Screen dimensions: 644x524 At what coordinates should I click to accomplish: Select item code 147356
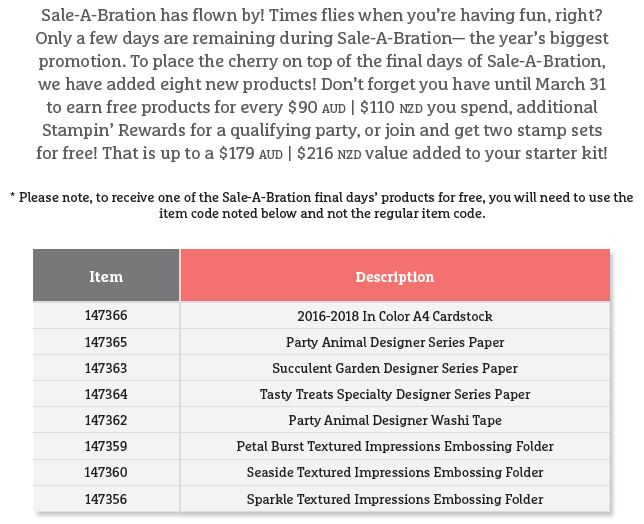click(106, 498)
